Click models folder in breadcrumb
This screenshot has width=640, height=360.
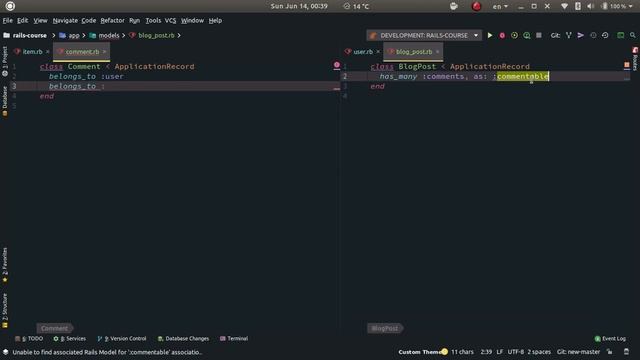[104, 36]
